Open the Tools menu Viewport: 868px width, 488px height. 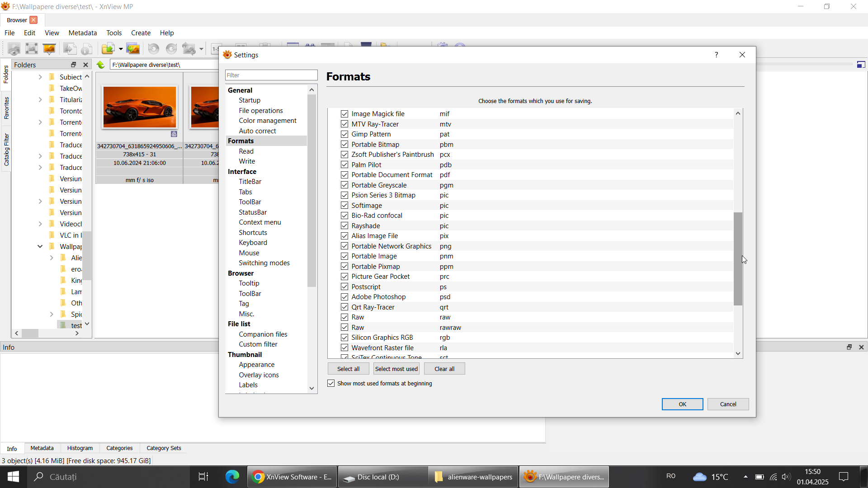pos(114,33)
